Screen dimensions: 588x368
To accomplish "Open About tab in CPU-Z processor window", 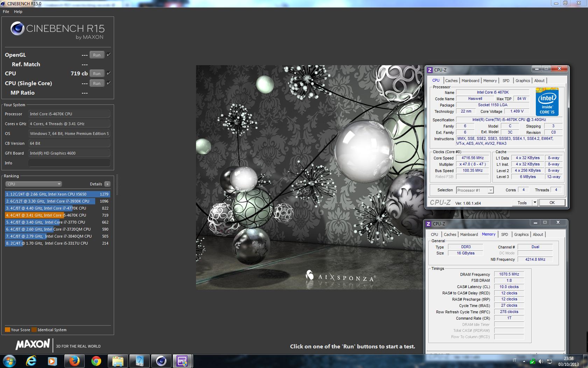I will click(539, 81).
